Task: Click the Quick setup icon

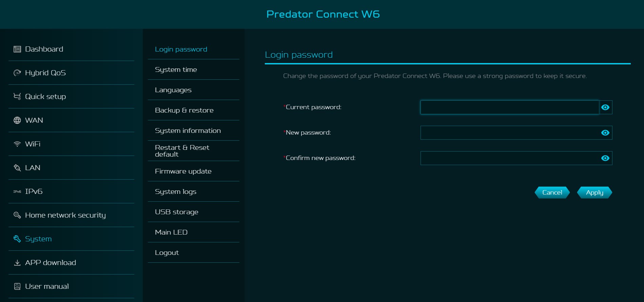Action: (17, 97)
